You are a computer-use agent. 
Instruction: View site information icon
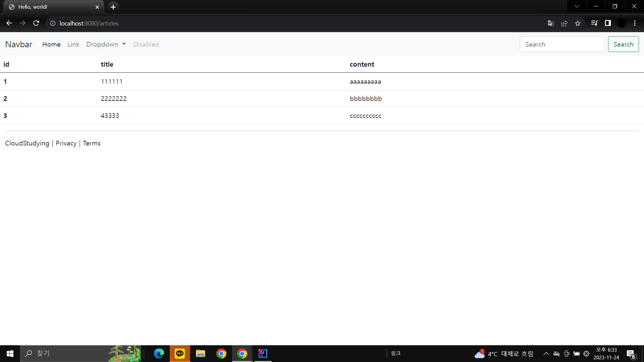53,23
